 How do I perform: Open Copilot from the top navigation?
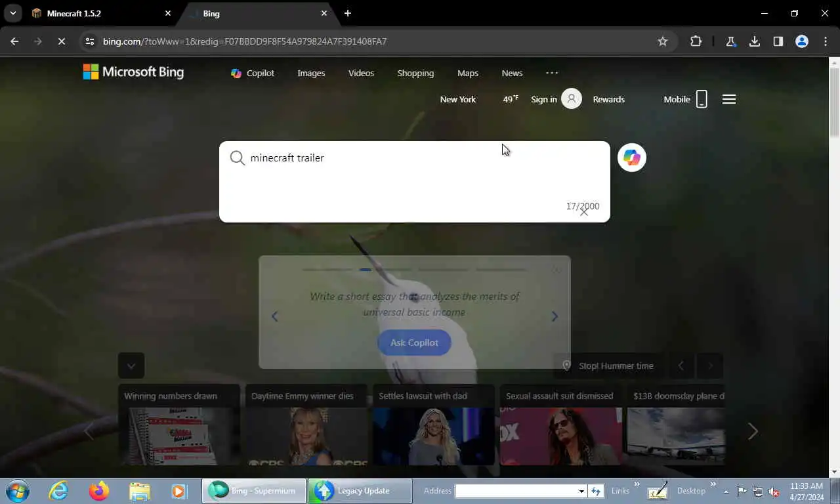point(253,73)
